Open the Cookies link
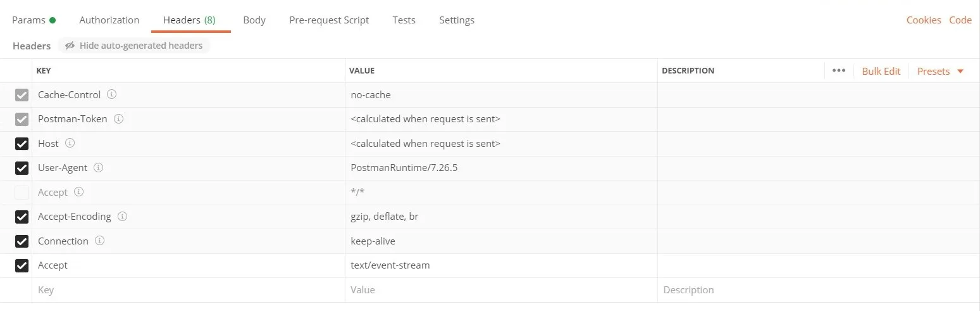This screenshot has width=980, height=311. [x=924, y=20]
